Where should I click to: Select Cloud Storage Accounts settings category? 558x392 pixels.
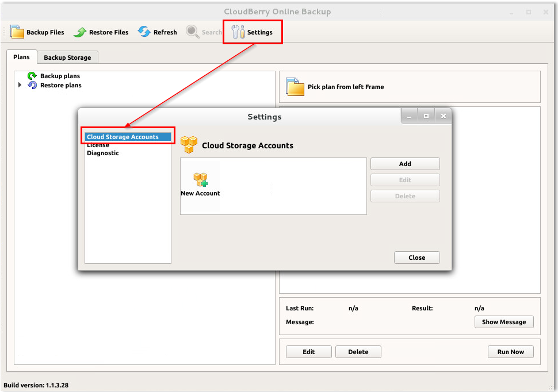123,137
